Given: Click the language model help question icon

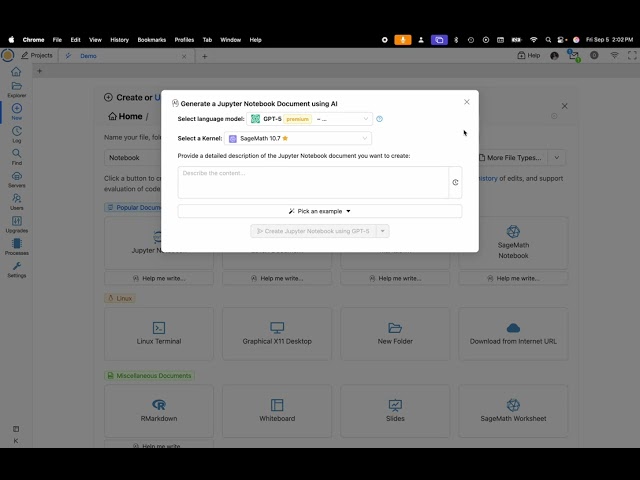Looking at the screenshot, I should 379,119.
